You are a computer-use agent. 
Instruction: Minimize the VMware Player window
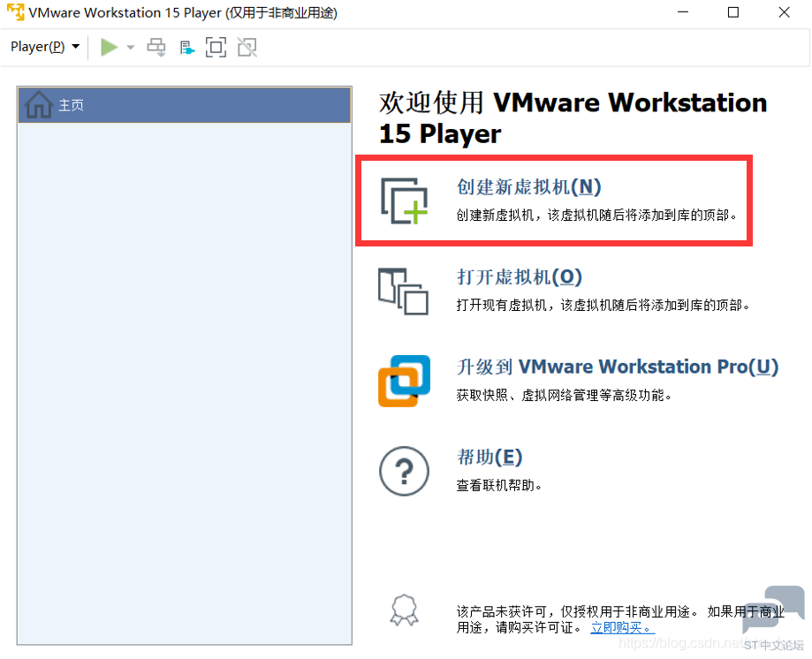click(x=683, y=11)
